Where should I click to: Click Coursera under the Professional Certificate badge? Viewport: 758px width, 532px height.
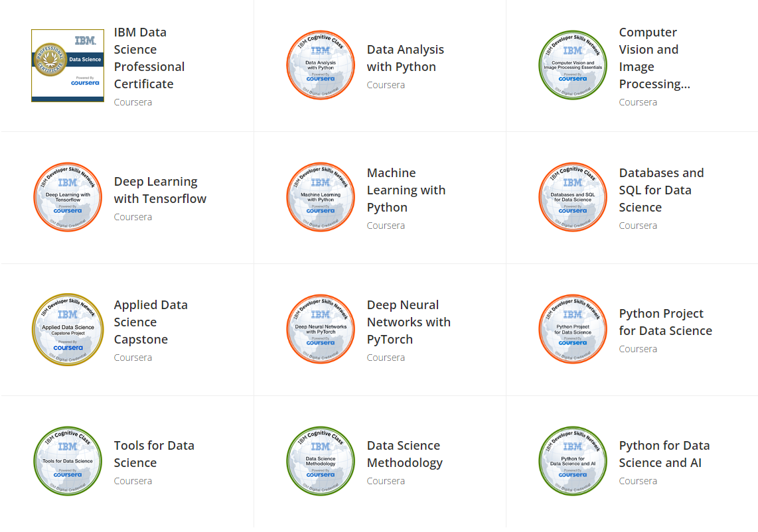(x=133, y=101)
